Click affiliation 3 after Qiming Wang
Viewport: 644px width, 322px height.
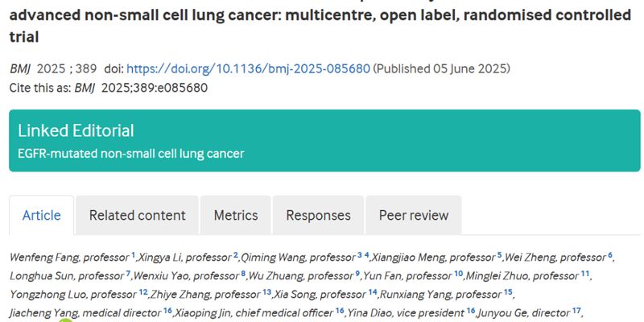[x=359, y=255]
